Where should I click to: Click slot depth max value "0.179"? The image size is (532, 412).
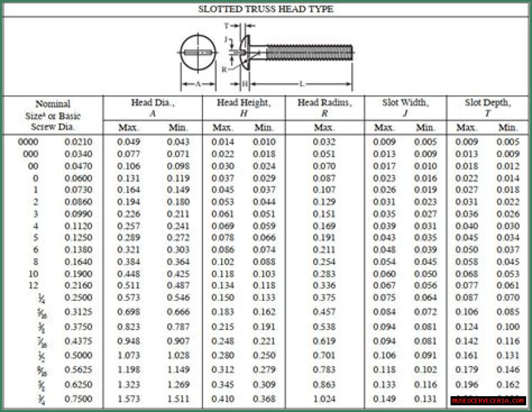click(x=466, y=370)
